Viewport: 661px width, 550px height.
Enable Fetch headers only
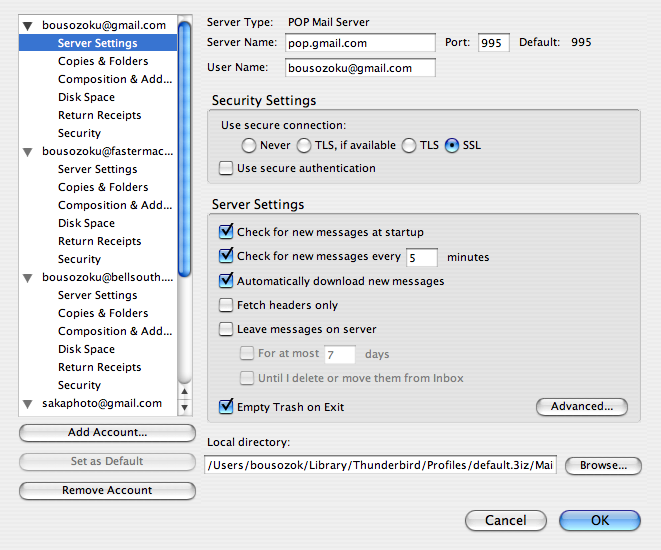coord(226,305)
